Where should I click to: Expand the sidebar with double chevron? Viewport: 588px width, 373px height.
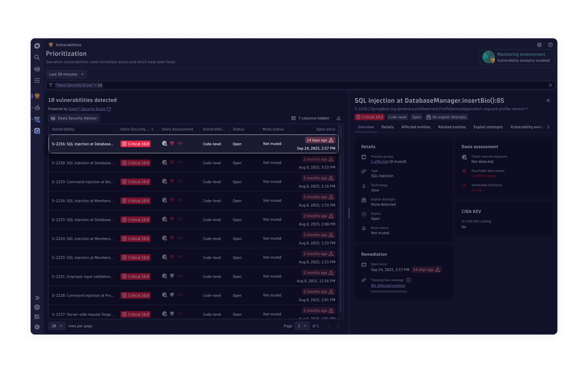tap(37, 298)
